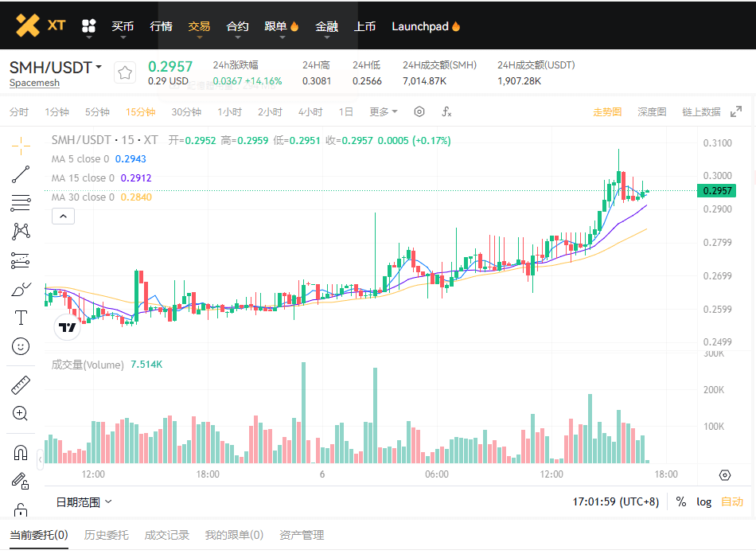Collapse the indicator legend with chevron
The image size is (756, 554).
click(x=63, y=216)
